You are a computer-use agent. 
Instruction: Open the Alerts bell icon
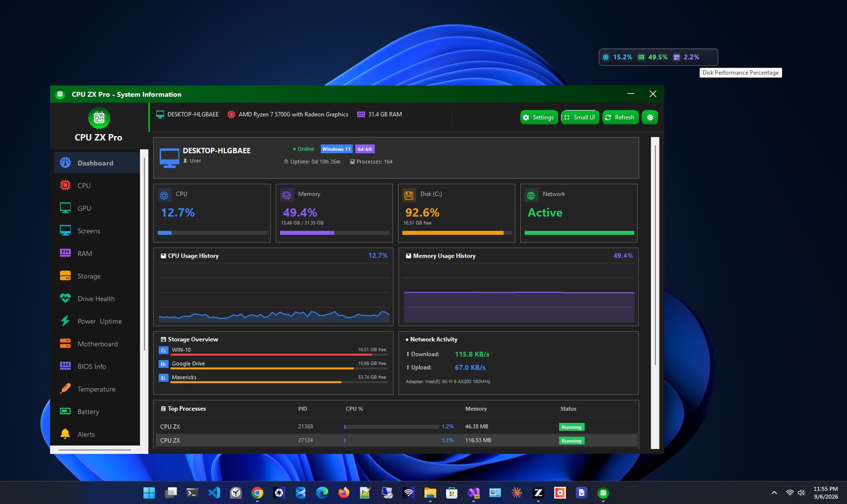pos(65,434)
